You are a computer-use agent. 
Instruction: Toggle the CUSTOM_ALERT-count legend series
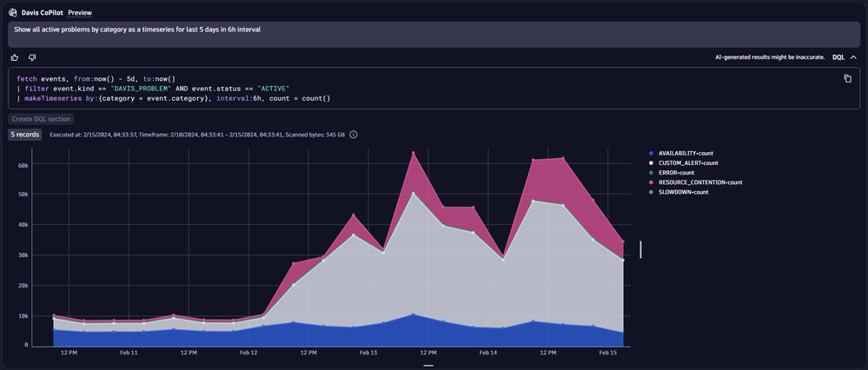point(688,162)
